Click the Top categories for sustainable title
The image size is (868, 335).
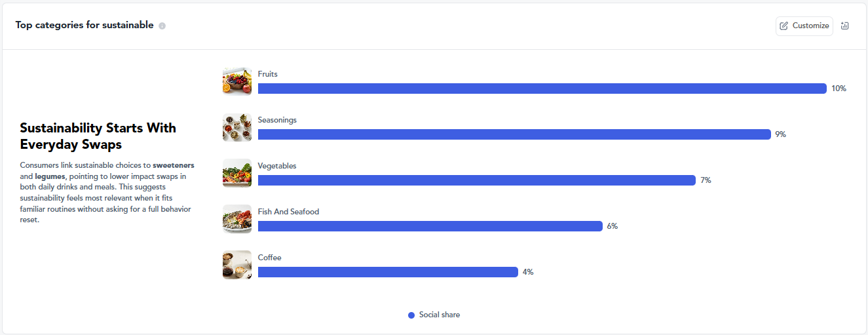(x=85, y=25)
